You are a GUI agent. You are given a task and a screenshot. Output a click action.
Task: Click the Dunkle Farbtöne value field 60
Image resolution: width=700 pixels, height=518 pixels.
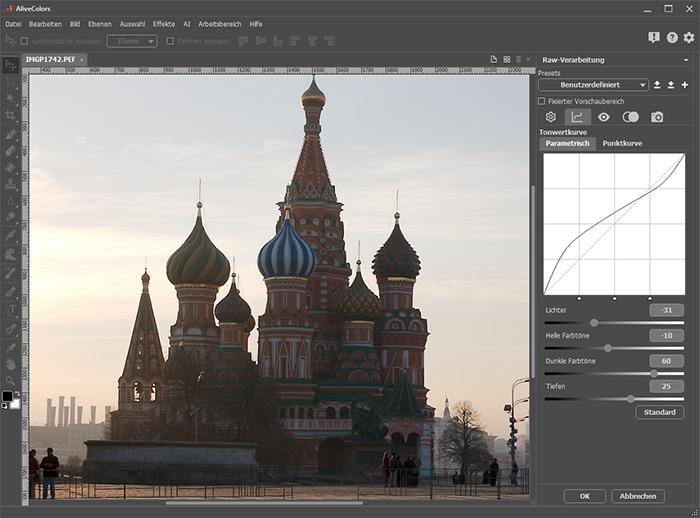(666, 361)
